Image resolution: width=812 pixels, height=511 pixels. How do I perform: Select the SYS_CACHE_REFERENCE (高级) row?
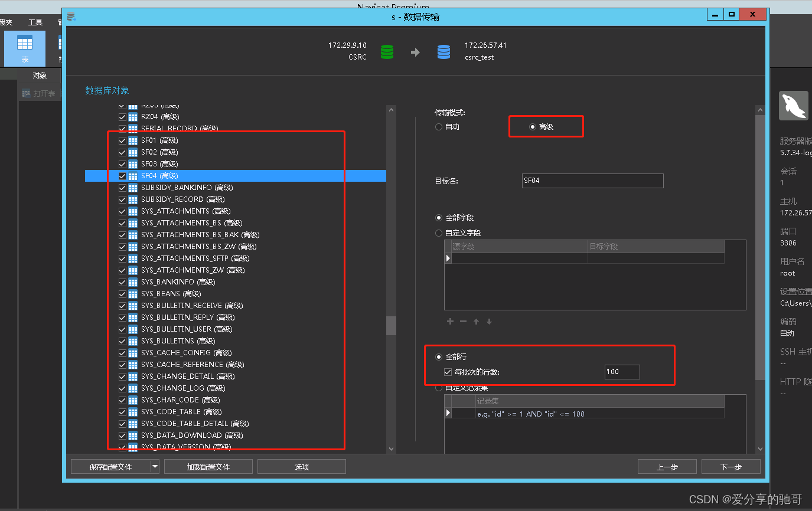click(x=236, y=365)
